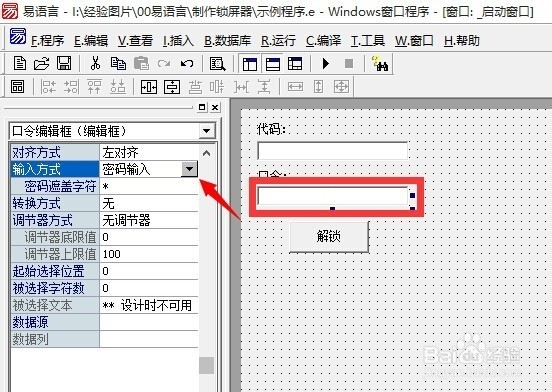Click center vertically in window icon
This screenshot has width=552, height=392.
click(172, 87)
